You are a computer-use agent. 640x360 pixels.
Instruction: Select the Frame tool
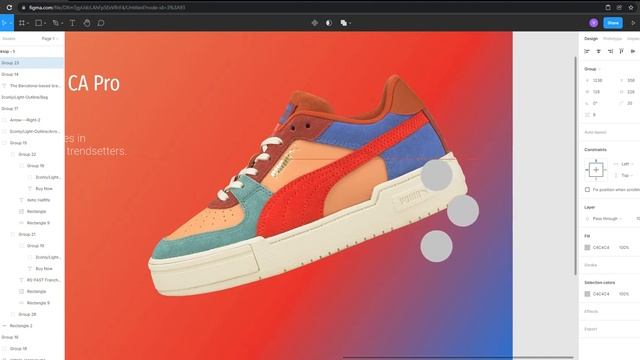[x=22, y=23]
